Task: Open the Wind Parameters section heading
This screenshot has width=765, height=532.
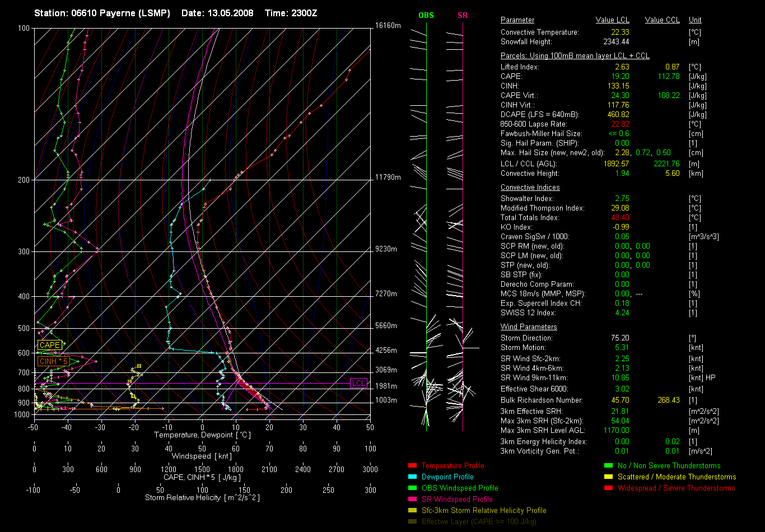Action: tap(529, 326)
